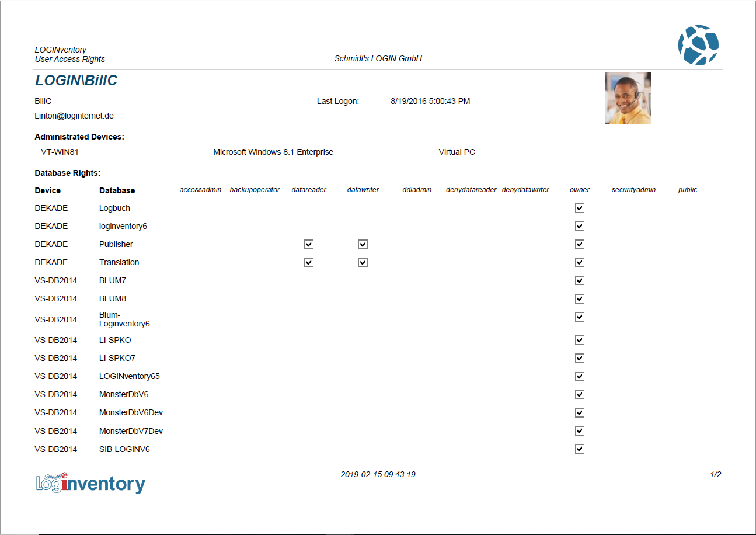Open BillC's user photo thumbnail

click(x=628, y=98)
